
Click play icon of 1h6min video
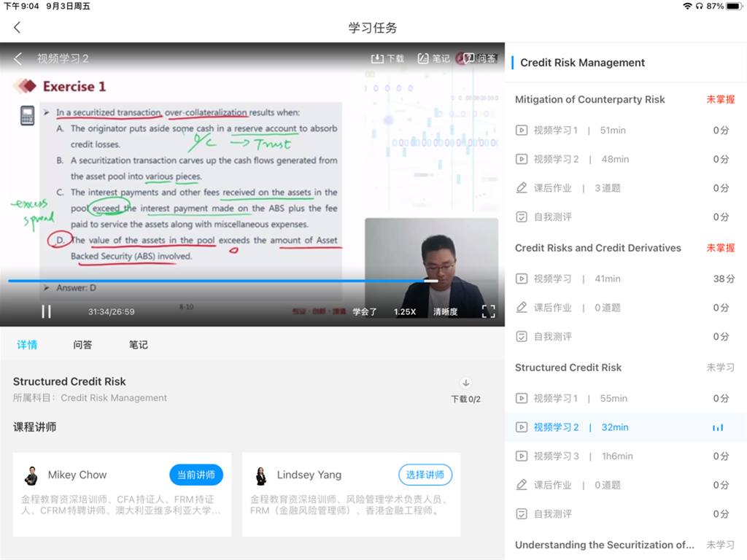coord(522,456)
